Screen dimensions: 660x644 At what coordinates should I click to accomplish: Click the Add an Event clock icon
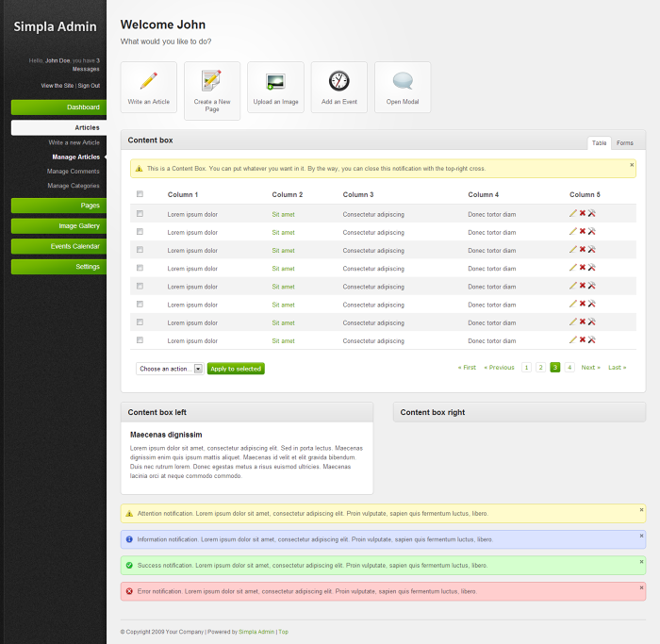[x=338, y=81]
